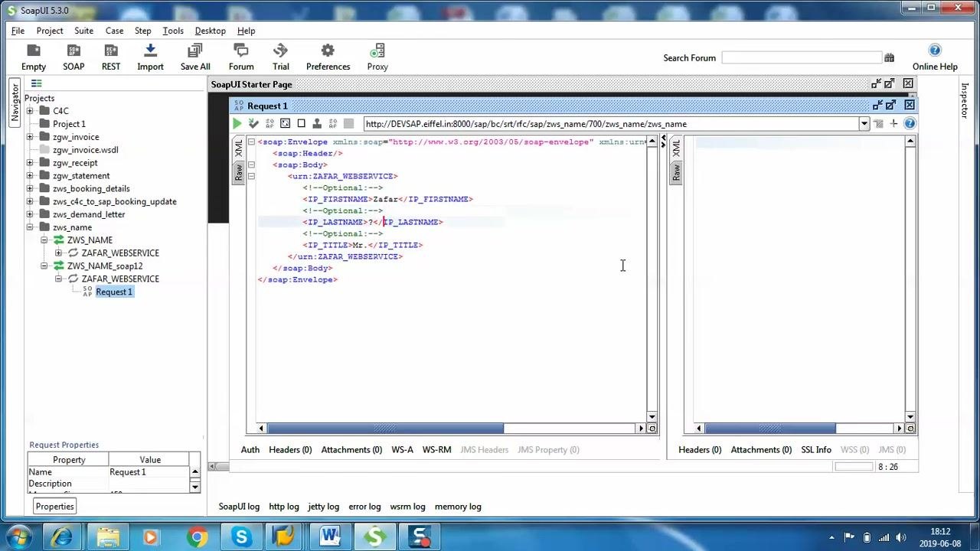Open the Tools menu

(x=173, y=31)
